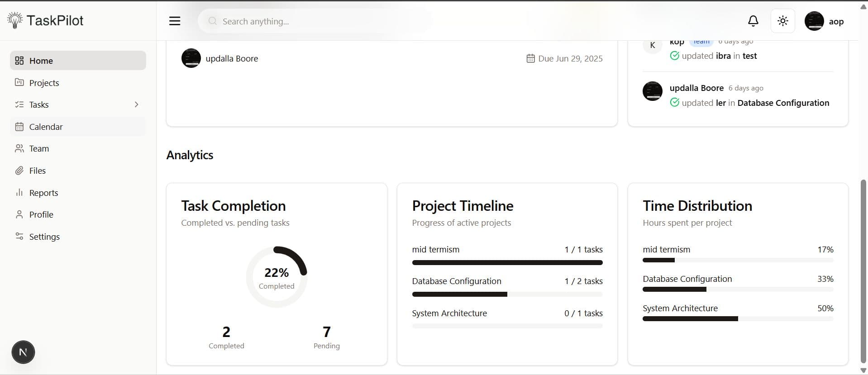Click the Analytics heading
The width and height of the screenshot is (868, 375).
click(x=190, y=155)
